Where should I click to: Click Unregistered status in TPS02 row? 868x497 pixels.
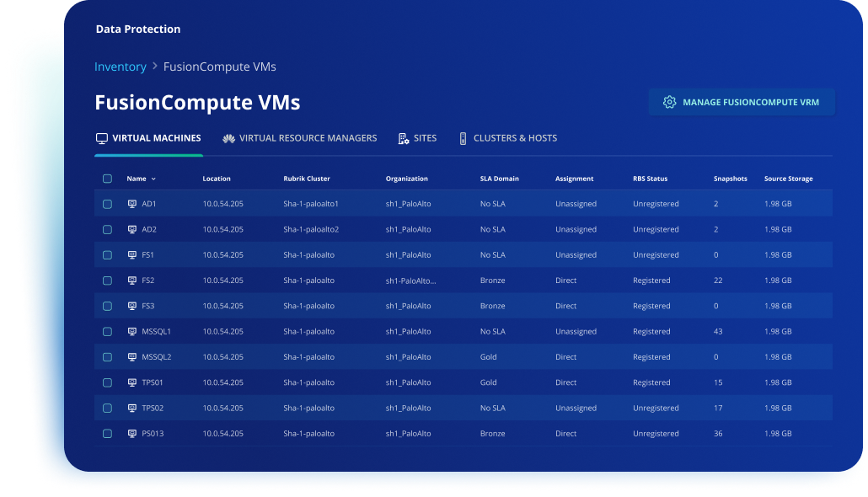[656, 408]
